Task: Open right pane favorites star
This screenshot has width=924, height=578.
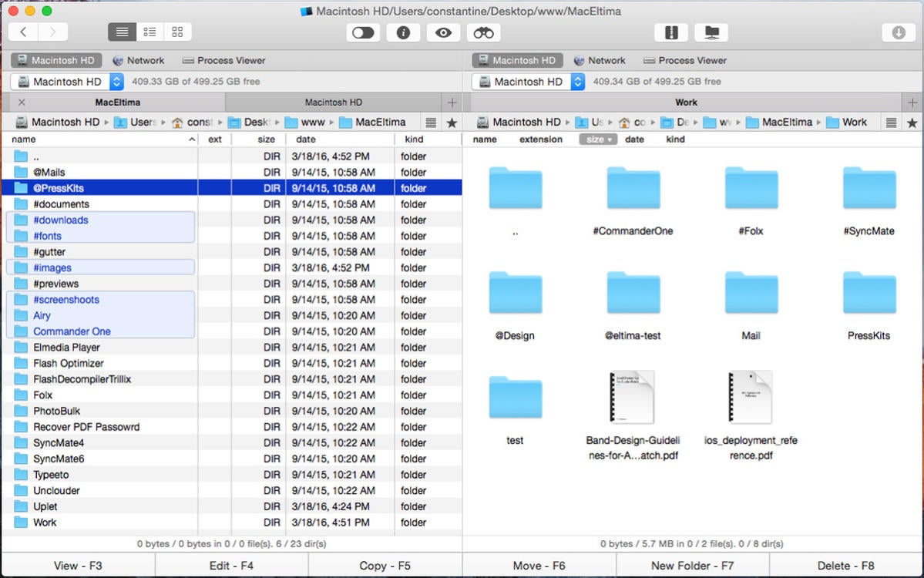Action: pos(912,123)
